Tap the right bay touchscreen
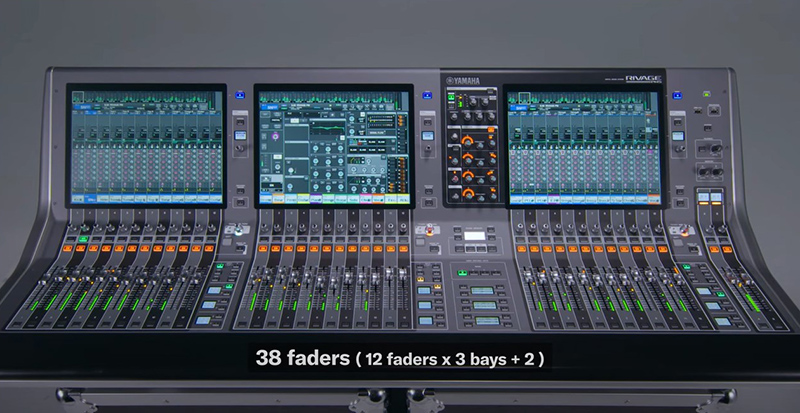 585,147
